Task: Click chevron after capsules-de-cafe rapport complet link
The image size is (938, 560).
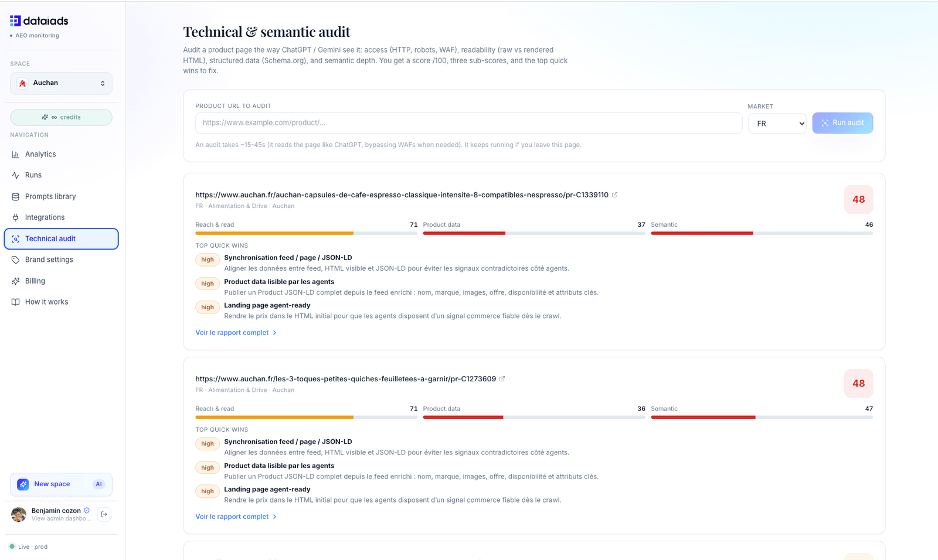Action: tap(274, 333)
